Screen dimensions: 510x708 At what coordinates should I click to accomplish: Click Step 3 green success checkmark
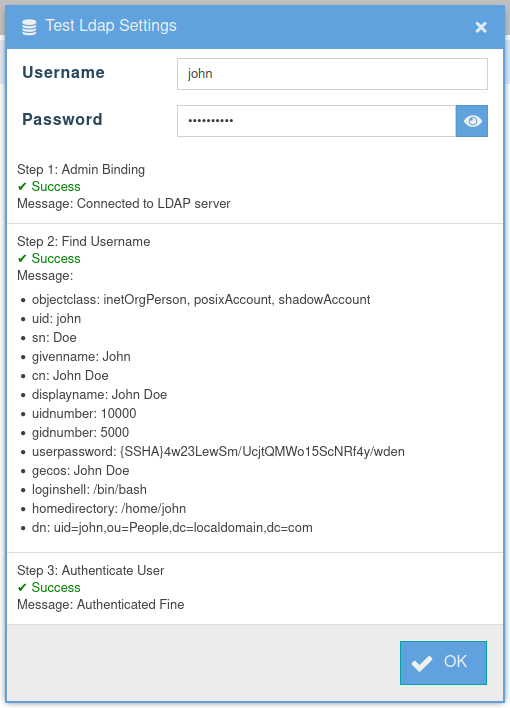(x=22, y=587)
